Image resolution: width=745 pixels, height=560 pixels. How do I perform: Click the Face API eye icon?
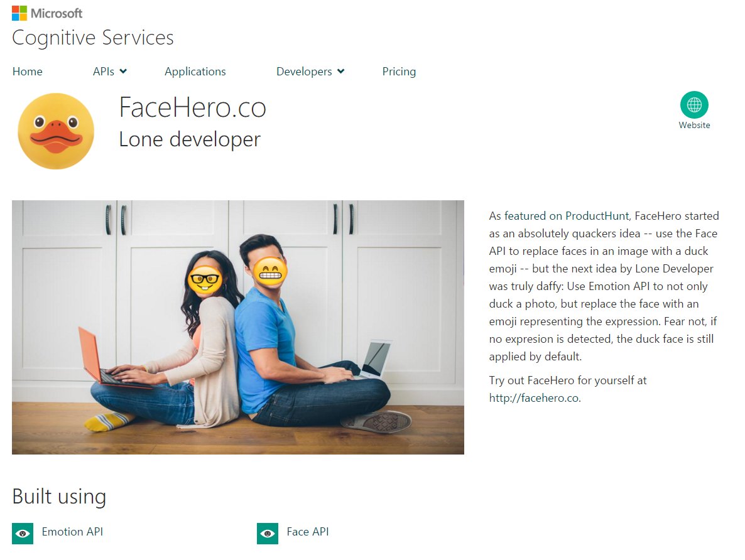(x=268, y=534)
